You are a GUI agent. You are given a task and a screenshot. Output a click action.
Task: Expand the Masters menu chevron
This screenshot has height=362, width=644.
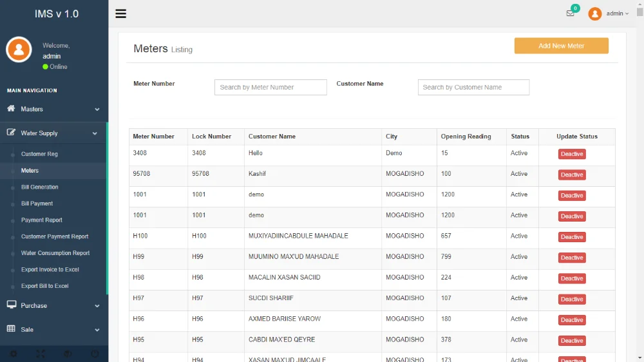pyautogui.click(x=97, y=110)
